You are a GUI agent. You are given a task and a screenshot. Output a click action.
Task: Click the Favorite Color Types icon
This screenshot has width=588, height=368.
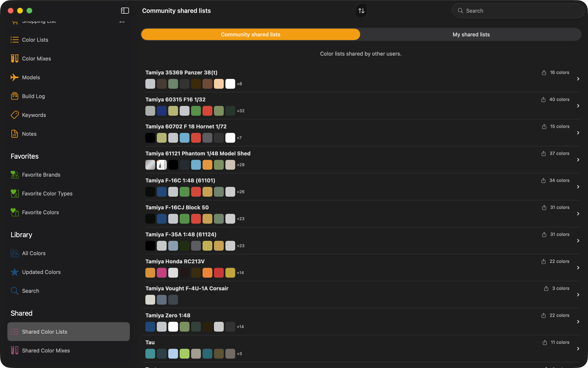[14, 193]
